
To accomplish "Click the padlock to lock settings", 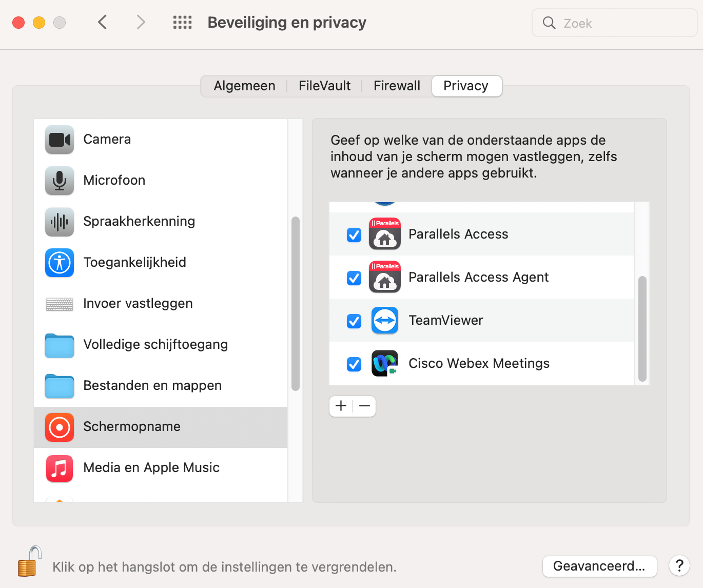I will (29, 562).
